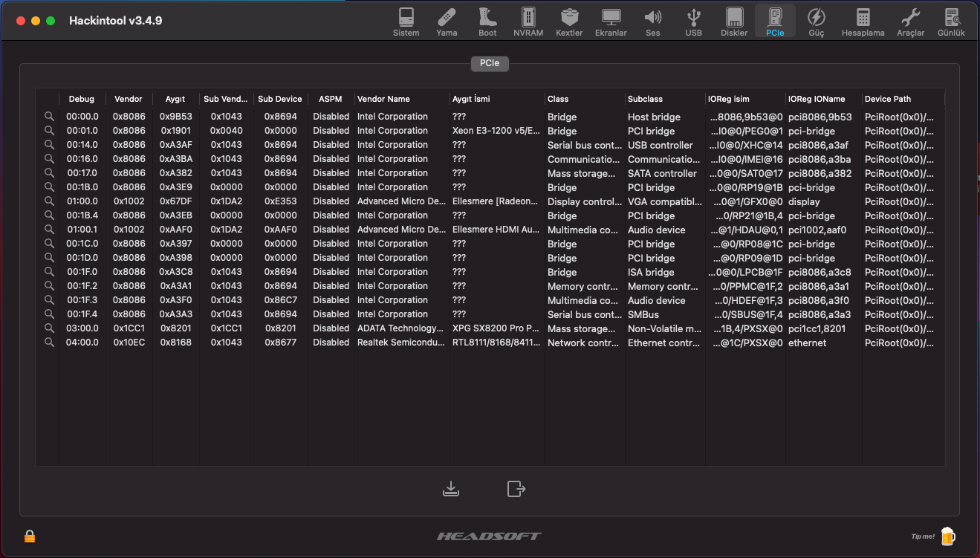Sort table by Vendor Name column
Screen dimensions: 980x558
pos(401,99)
